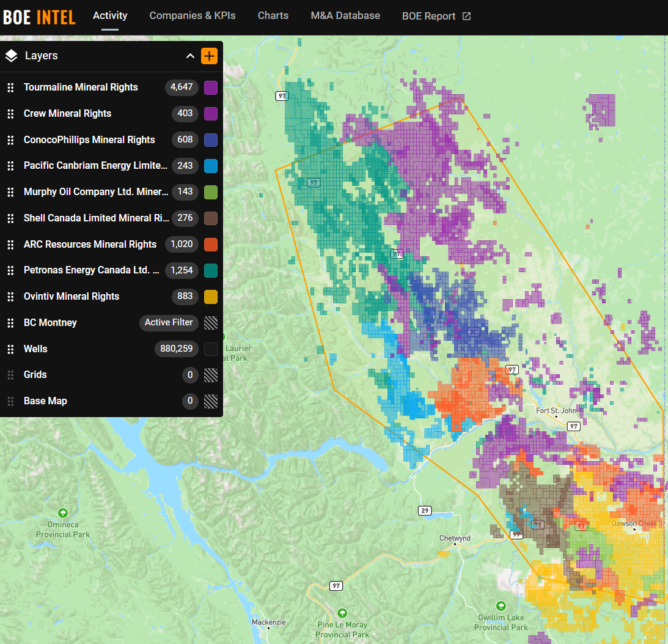The height and width of the screenshot is (644, 668).
Task: Open Pacific Canbriam light blue swatch
Action: click(x=211, y=166)
